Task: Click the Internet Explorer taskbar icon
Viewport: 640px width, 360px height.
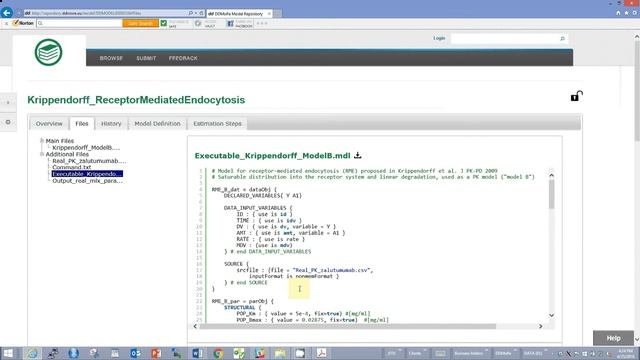Action: [32, 353]
